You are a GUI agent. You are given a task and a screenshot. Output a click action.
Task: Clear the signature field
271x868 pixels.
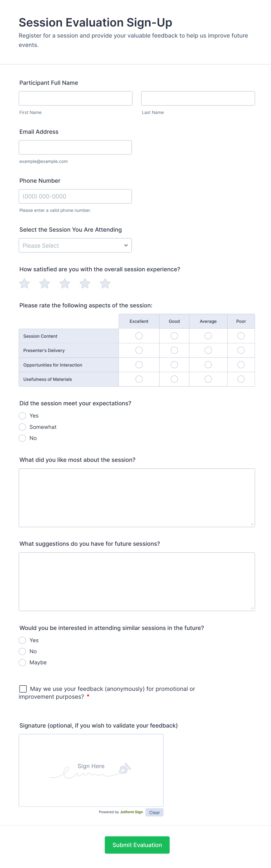pos(154,812)
